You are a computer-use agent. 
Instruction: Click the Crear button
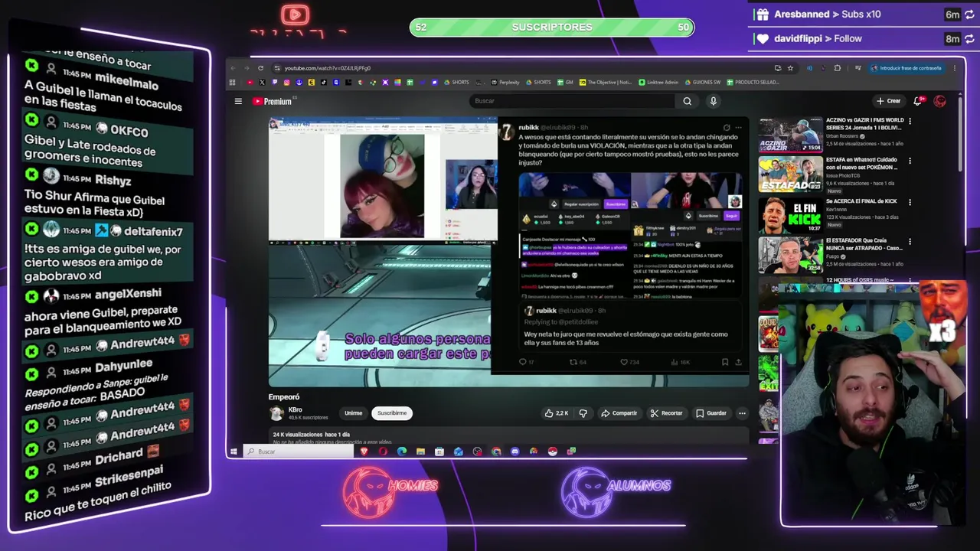[889, 101]
